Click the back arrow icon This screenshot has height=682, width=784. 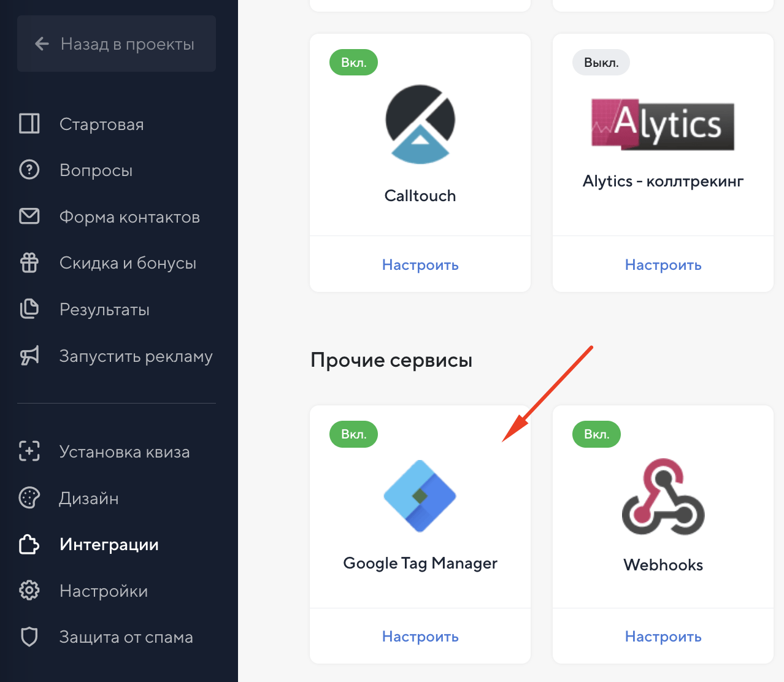point(42,44)
